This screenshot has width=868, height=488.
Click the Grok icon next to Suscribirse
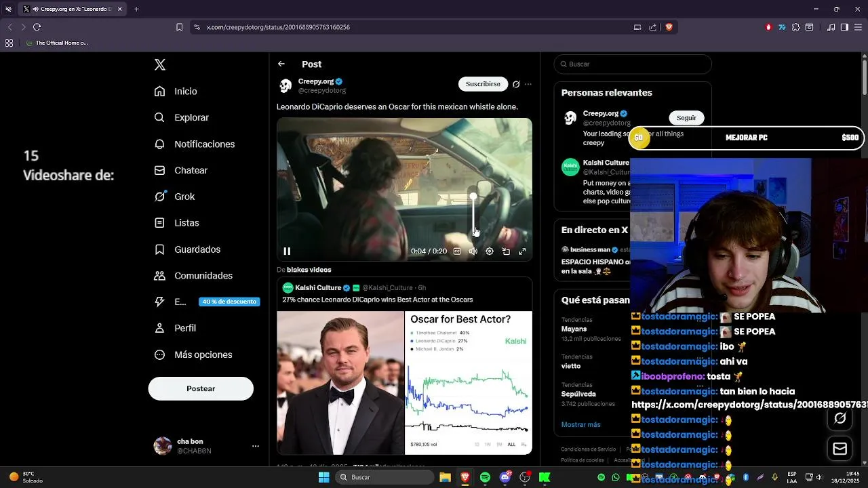(516, 85)
